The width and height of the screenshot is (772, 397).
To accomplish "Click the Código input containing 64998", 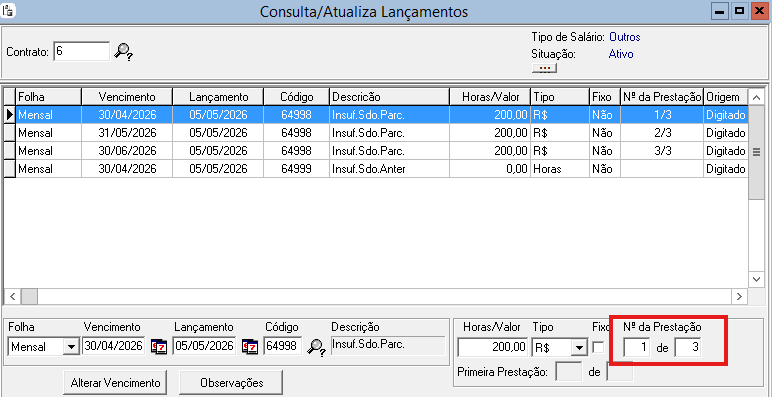I will click(x=283, y=346).
